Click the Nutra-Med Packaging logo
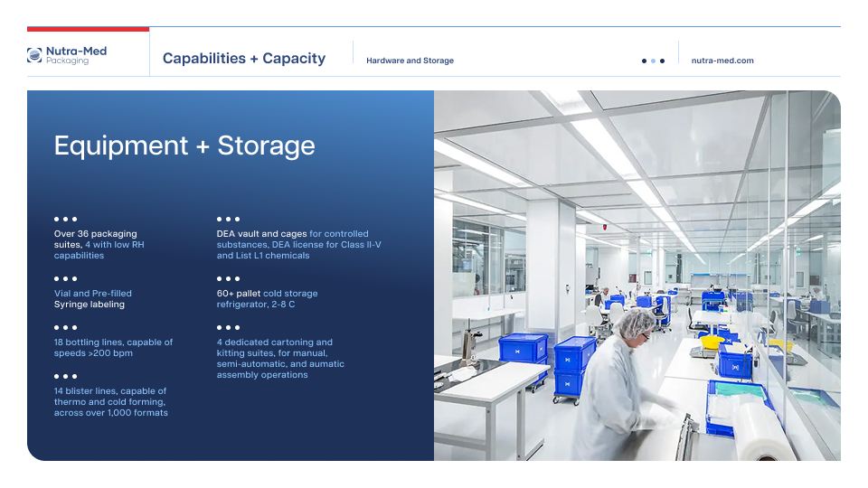This screenshot has height=488, width=868. coord(67,55)
